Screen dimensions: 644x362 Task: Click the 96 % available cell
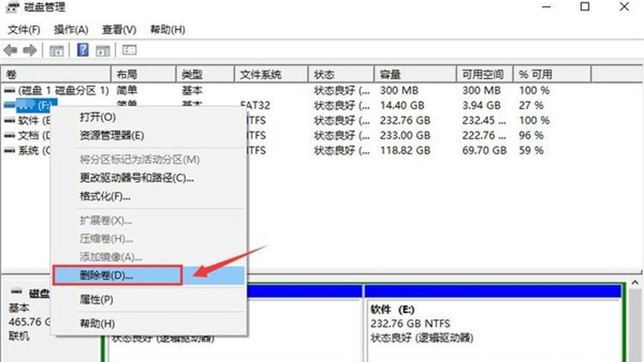click(x=531, y=135)
